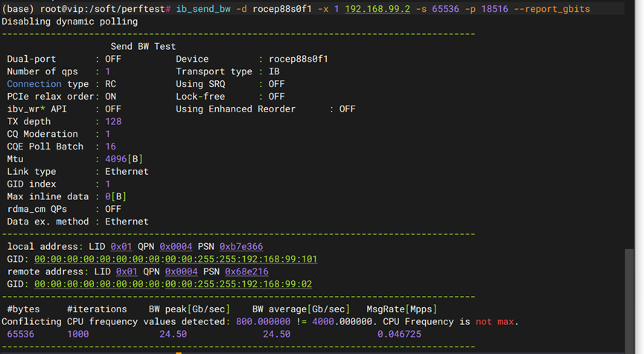644x354 pixels.
Task: Click local PSN 0xb7e366 hex link
Action: [240, 246]
